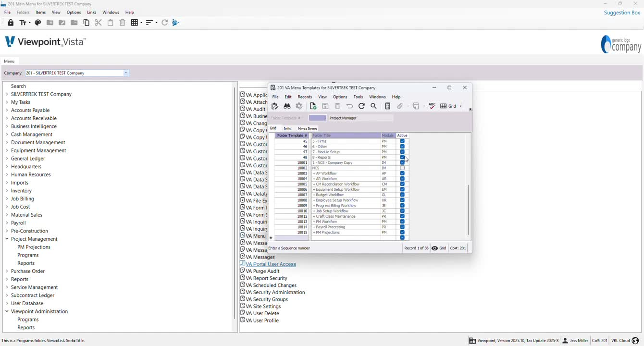
Task: Click the undo arrow in VA Menu Templates toolbar
Action: click(x=349, y=106)
